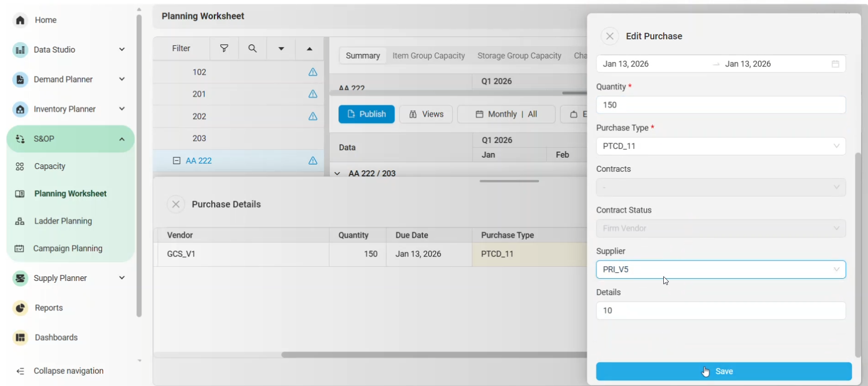Save the purchase edits
Screen dimensions: 868x386
pos(724,371)
